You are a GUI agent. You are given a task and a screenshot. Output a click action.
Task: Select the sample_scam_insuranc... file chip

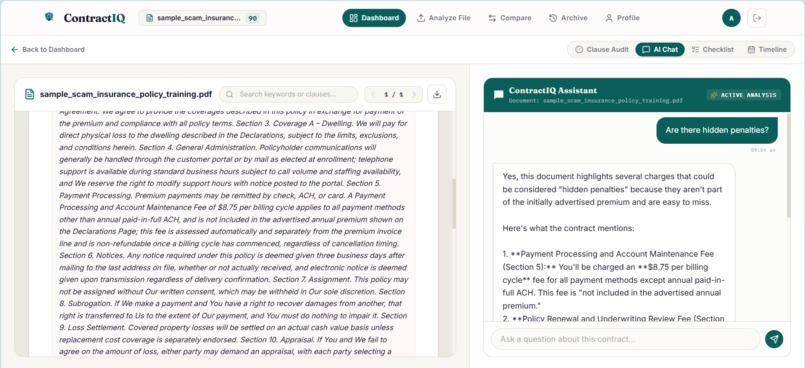pos(202,18)
